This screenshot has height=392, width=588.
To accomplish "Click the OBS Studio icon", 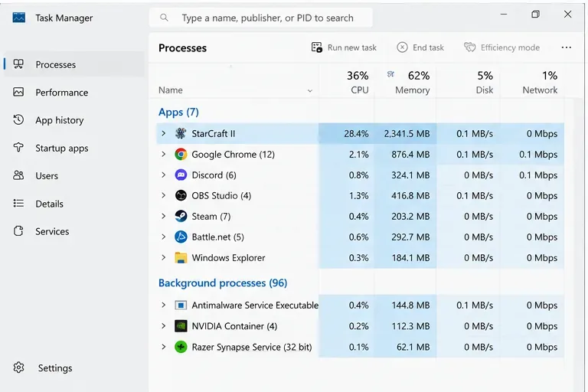I will 181,195.
